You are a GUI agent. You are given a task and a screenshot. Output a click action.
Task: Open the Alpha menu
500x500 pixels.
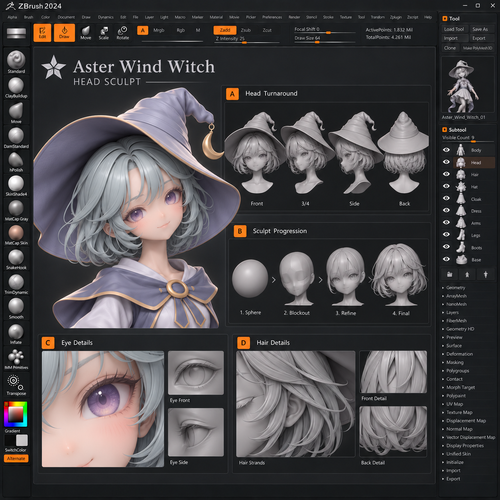[12, 17]
